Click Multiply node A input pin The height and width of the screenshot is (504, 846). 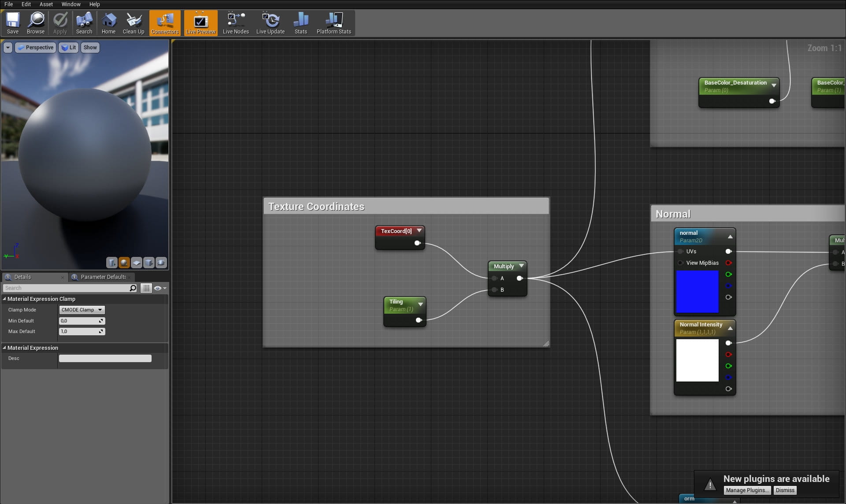(494, 278)
